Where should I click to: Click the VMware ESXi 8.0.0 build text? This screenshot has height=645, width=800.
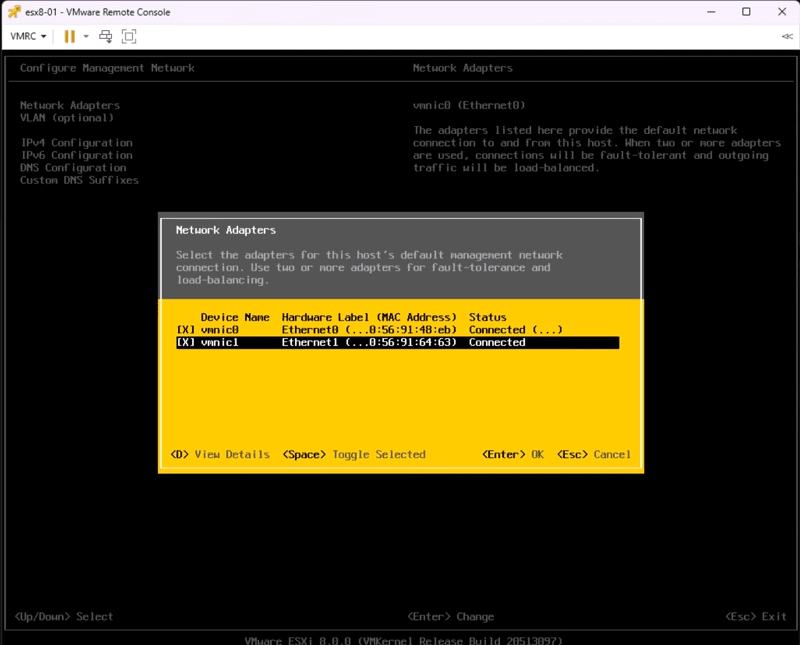point(403,640)
